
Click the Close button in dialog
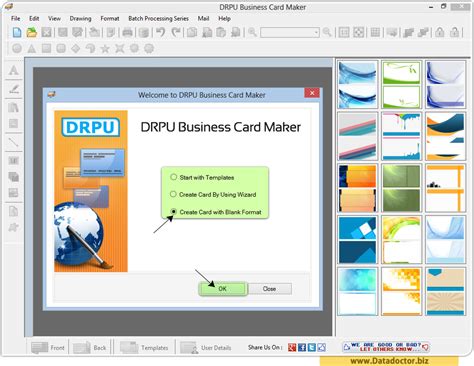(269, 289)
